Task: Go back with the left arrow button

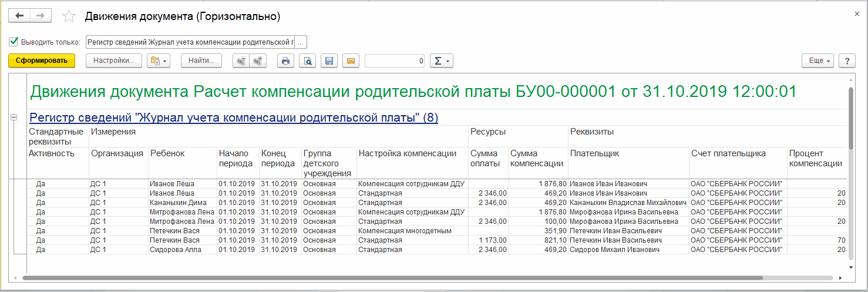Action: 19,16
